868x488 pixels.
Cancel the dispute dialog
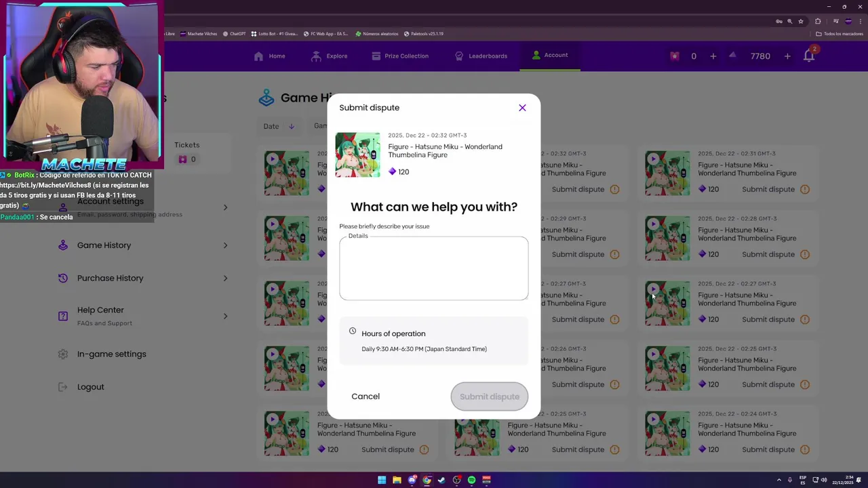click(x=366, y=396)
